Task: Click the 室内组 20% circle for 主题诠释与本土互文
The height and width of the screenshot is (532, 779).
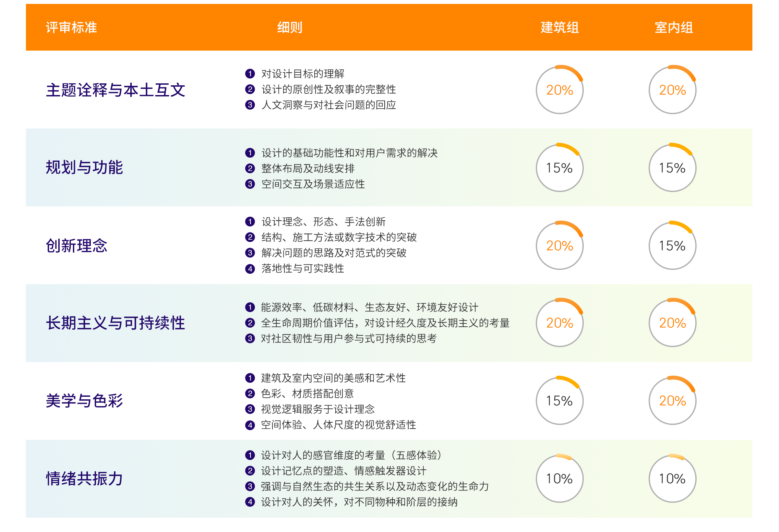Action: point(672,90)
